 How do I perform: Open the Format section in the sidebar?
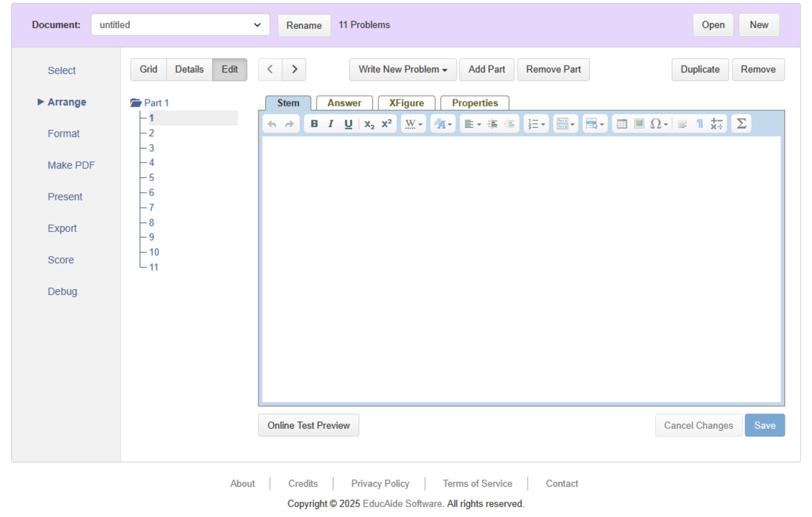click(64, 134)
